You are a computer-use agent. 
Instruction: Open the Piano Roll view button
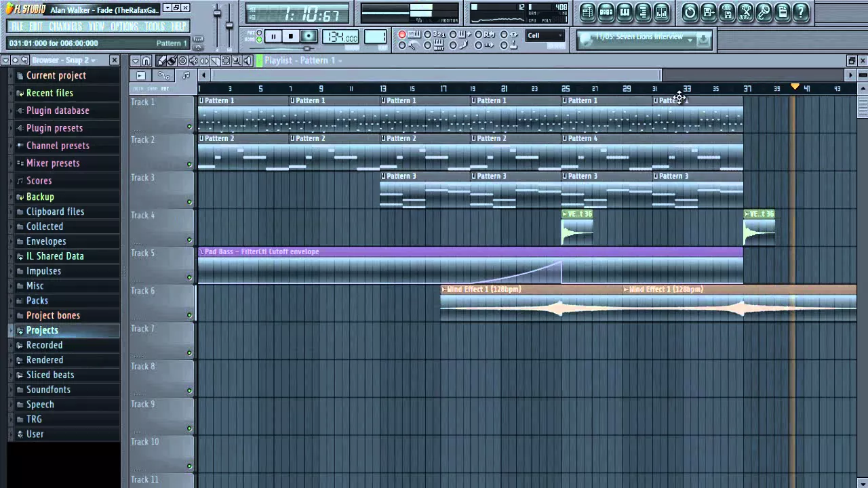[625, 12]
